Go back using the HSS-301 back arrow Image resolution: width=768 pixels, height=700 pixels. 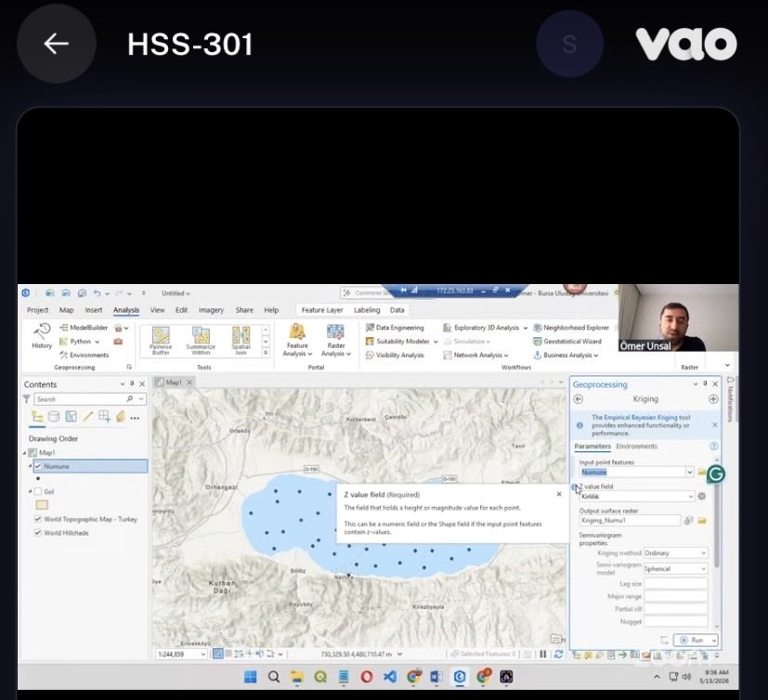click(x=56, y=44)
